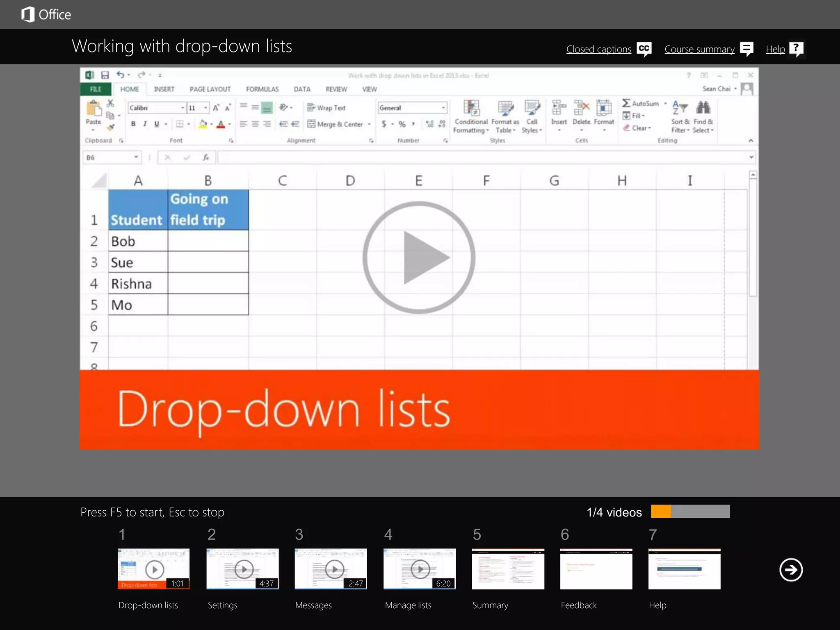Open the Settings video thumbnail
The image size is (840, 630).
[x=242, y=569]
